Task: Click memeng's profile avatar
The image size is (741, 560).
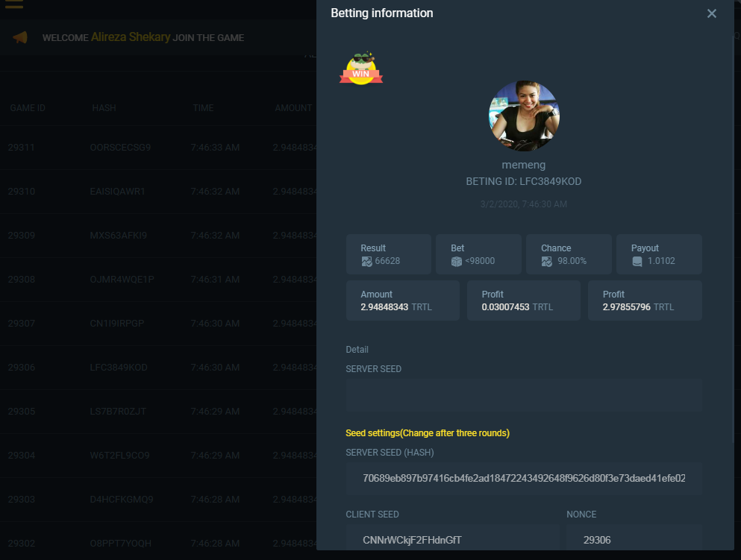Action: pos(524,116)
